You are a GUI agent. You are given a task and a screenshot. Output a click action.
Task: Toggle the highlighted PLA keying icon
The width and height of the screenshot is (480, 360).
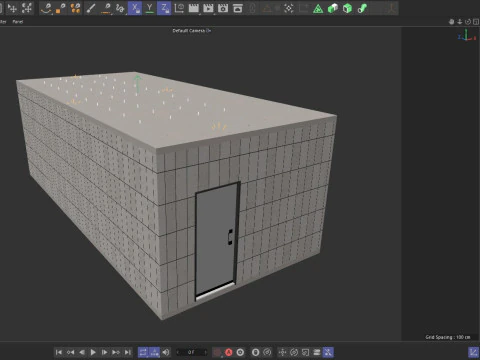click(328, 352)
